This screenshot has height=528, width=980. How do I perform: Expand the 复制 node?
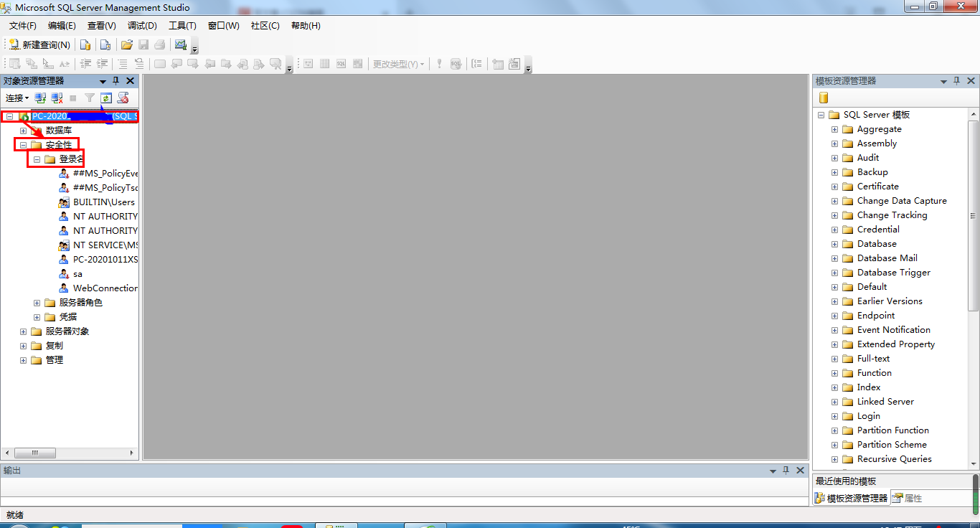point(23,346)
